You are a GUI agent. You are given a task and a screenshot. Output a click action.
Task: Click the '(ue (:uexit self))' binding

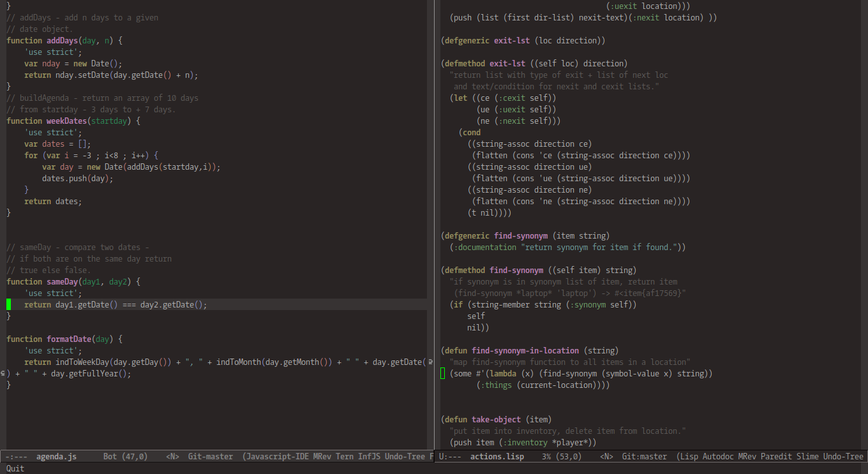516,110
